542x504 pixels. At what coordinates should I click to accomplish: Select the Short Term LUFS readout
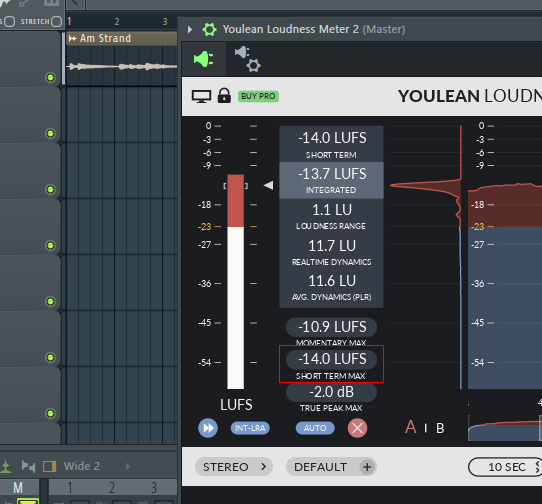tap(331, 144)
